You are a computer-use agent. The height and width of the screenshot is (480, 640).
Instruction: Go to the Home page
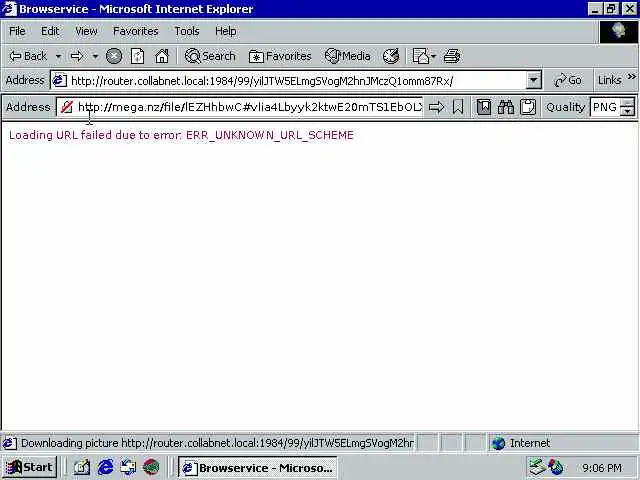pyautogui.click(x=162, y=56)
